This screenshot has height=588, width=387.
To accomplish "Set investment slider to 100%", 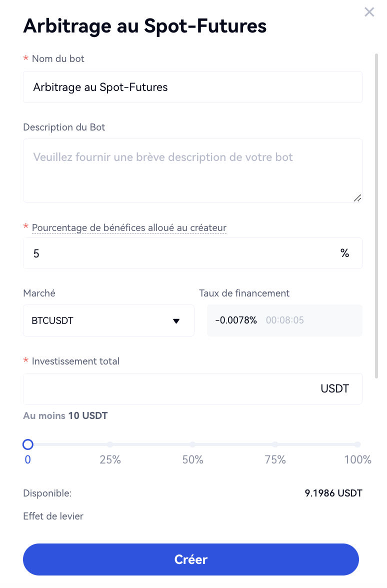I will coord(357,444).
